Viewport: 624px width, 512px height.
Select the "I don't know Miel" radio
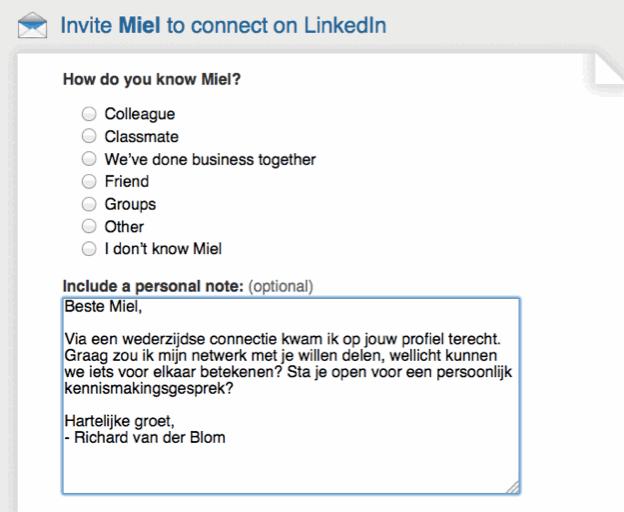pos(90,249)
